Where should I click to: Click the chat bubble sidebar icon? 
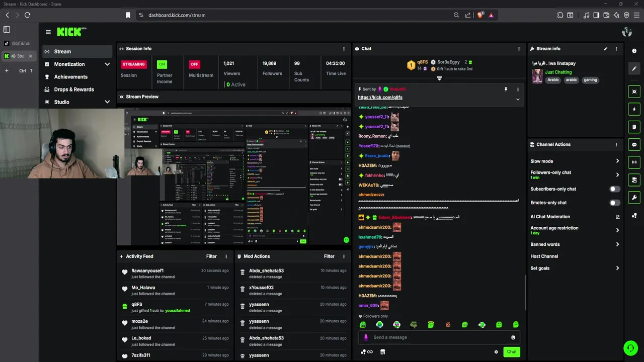click(x=634, y=144)
